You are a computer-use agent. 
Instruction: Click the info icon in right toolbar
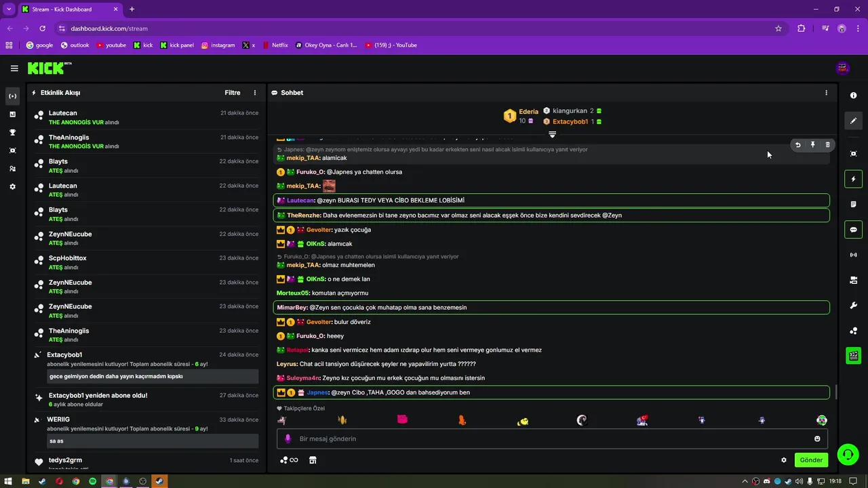coord(853,96)
